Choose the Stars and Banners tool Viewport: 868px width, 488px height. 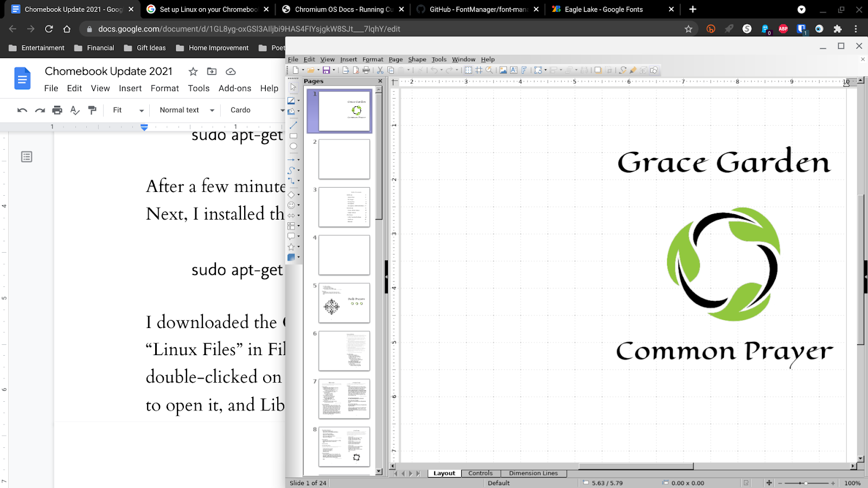[291, 247]
